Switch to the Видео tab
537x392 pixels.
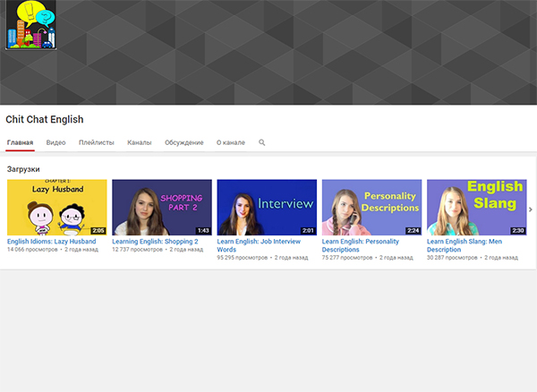coord(55,142)
